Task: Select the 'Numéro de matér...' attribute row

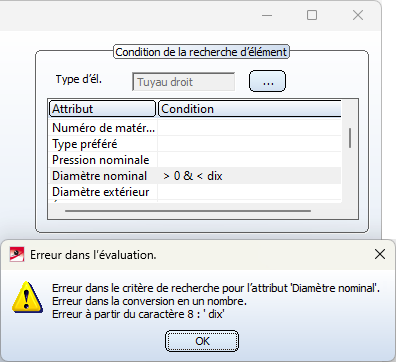Action: pyautogui.click(x=195, y=128)
